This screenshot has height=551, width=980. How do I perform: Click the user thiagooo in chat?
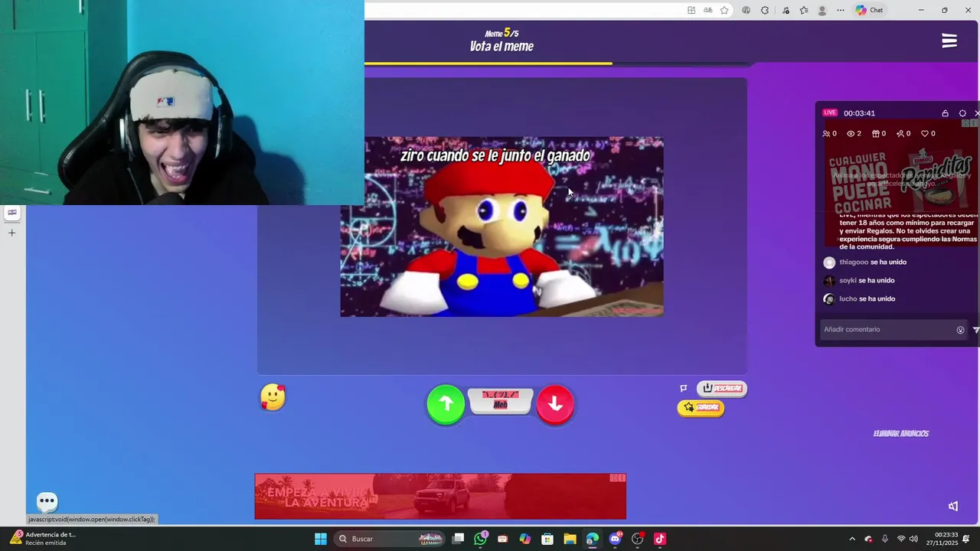coord(854,262)
